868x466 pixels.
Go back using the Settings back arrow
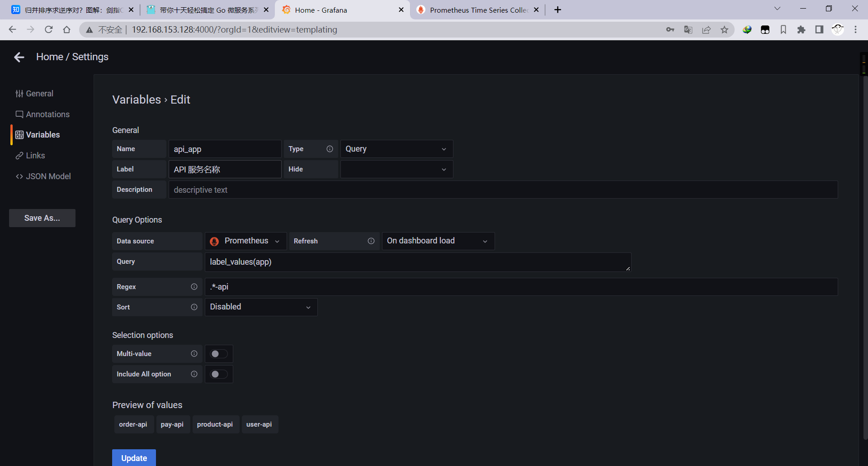19,57
